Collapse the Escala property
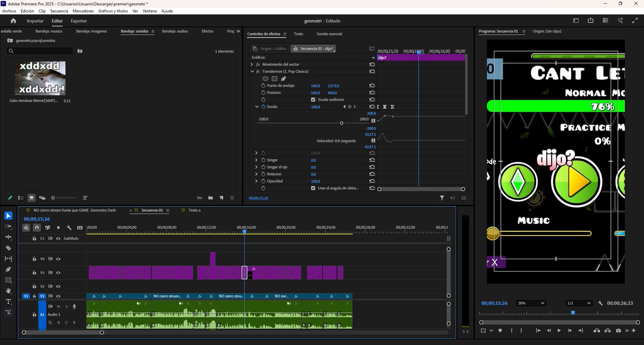This screenshot has width=644, height=345. tap(257, 107)
